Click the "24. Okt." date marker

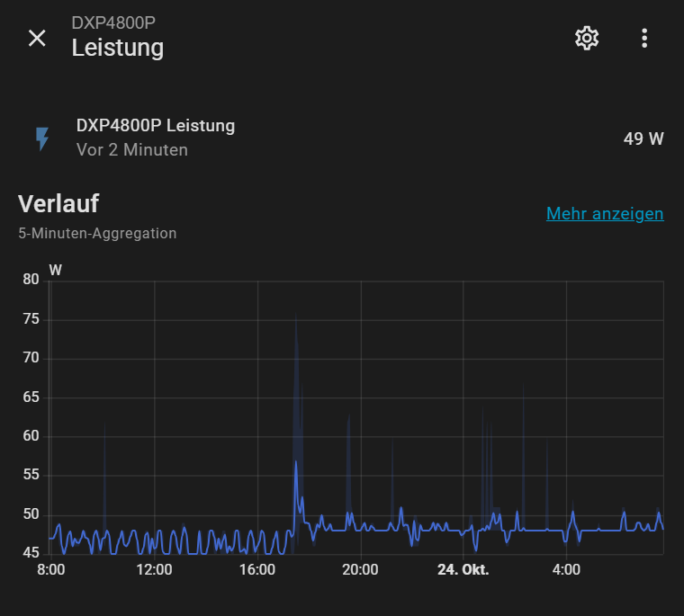coord(463,569)
